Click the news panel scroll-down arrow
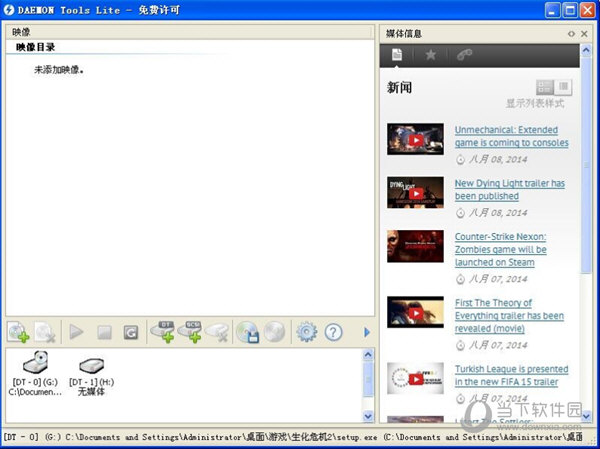The width and height of the screenshot is (600, 449). pos(586,416)
